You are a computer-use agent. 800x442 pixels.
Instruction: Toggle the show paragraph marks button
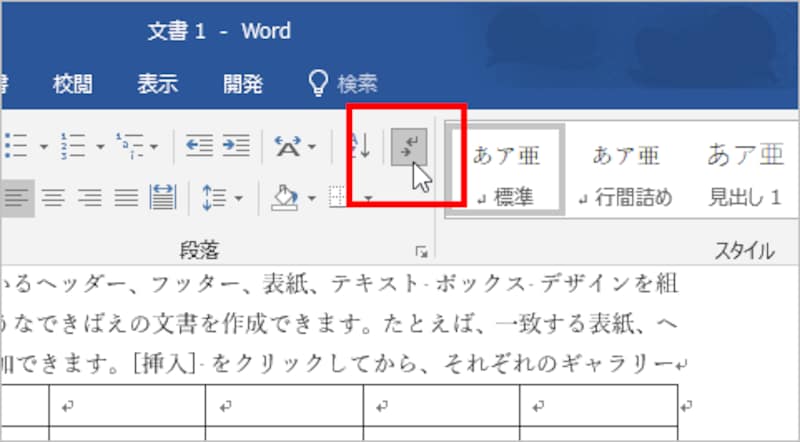coord(409,147)
